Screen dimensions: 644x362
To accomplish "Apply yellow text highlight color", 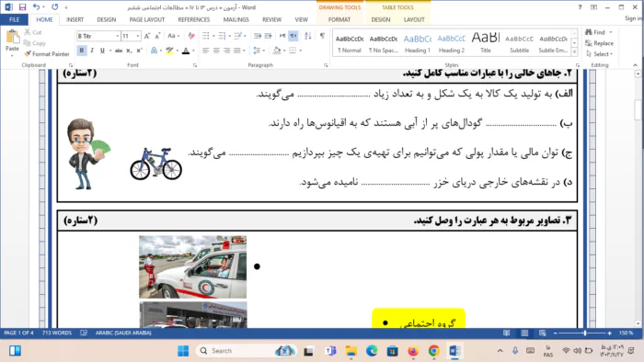I will point(169,51).
